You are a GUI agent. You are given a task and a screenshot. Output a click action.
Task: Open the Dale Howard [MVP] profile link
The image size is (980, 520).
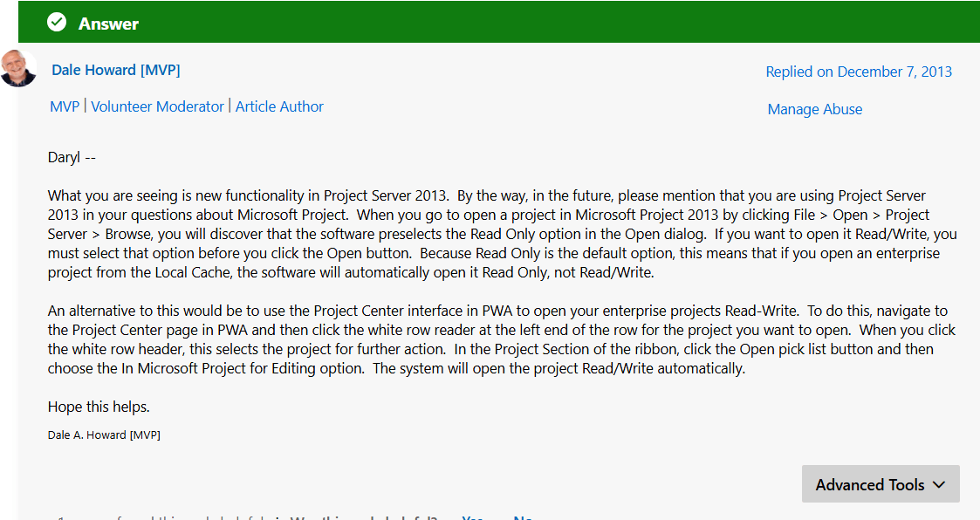(115, 70)
